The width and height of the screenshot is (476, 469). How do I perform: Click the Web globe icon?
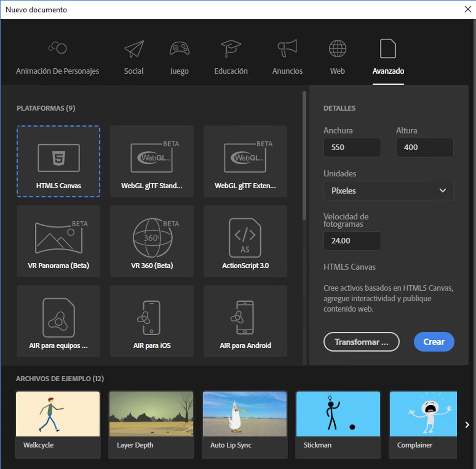[337, 48]
